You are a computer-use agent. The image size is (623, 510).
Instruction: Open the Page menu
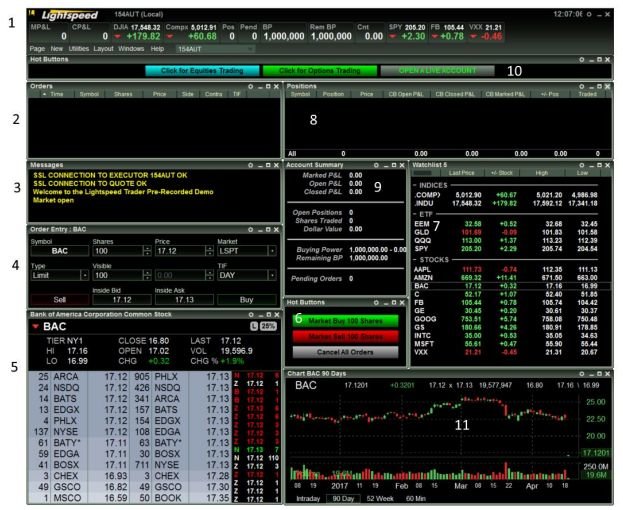click(37, 48)
